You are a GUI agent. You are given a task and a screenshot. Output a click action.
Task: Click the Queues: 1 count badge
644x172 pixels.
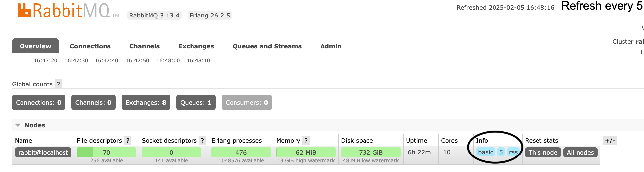click(196, 103)
